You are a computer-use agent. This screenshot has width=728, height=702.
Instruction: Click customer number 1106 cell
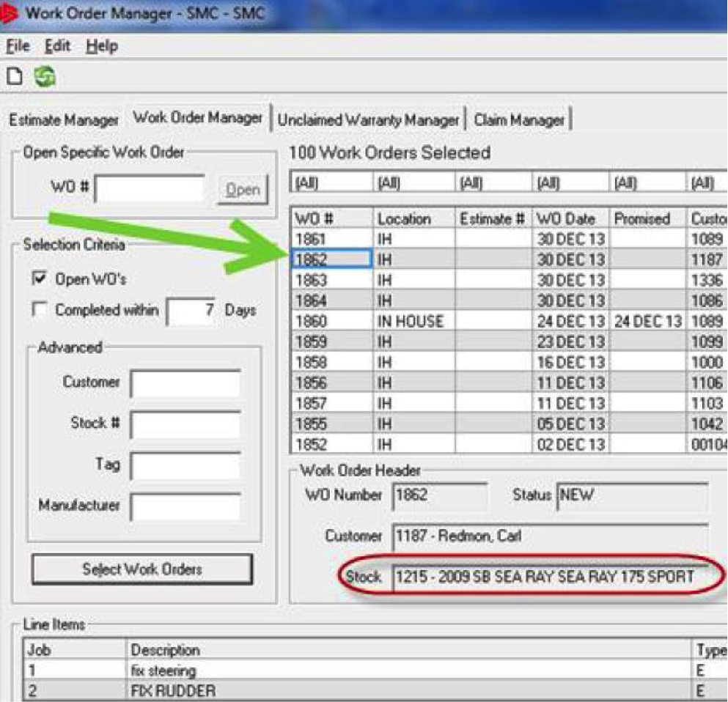tap(707, 383)
